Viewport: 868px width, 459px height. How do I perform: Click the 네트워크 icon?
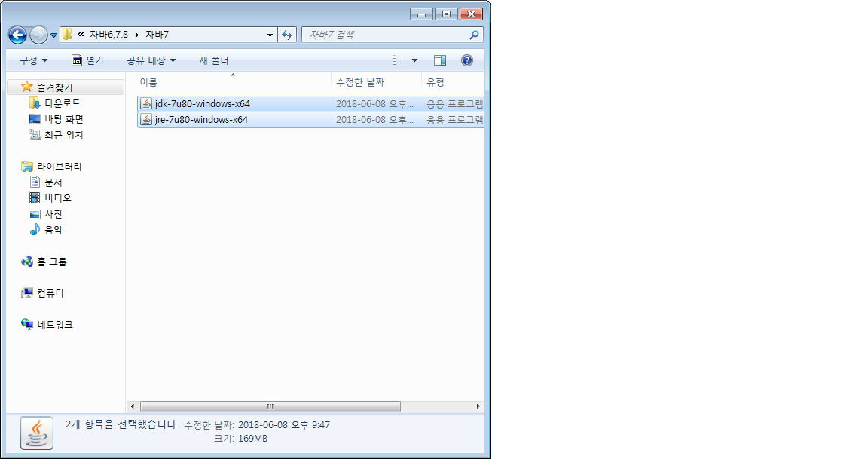pos(26,324)
